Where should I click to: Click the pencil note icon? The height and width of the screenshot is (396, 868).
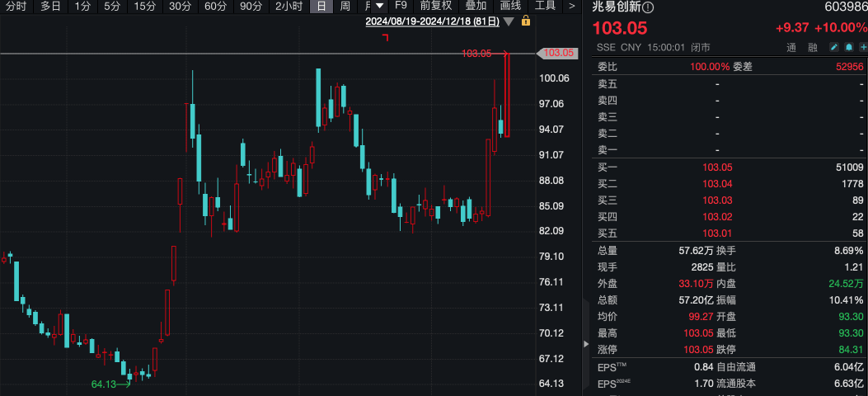pos(834,48)
